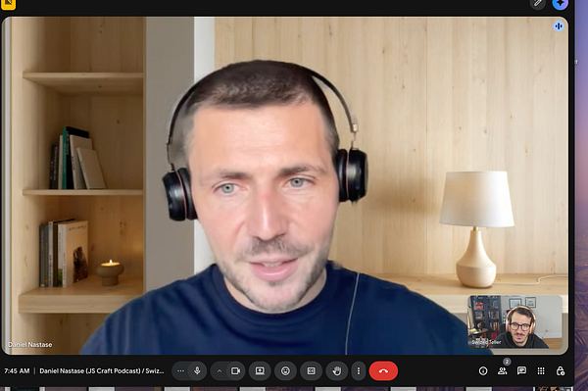Open activities grid
The height and width of the screenshot is (391, 588).
(541, 370)
